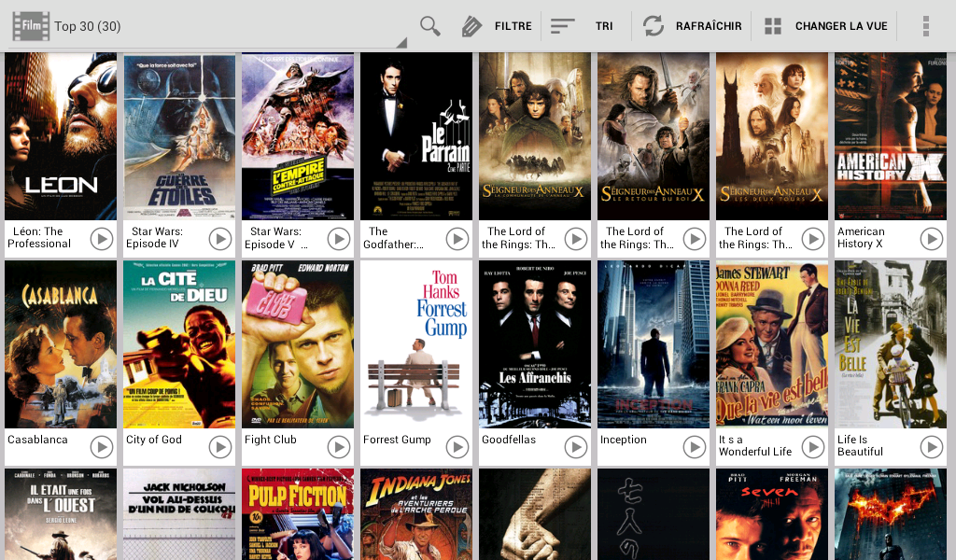Screen dimensions: 956x560
Task: Select the title "City of God"
Action: click(154, 440)
